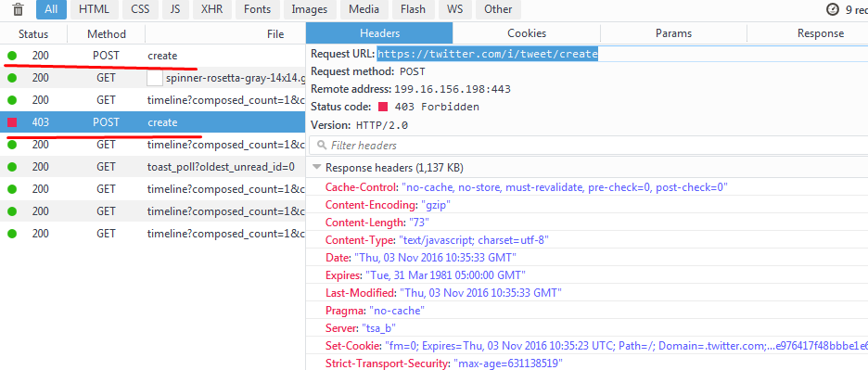This screenshot has width=868, height=370.
Task: Filter requests by XHR
Action: click(x=212, y=9)
